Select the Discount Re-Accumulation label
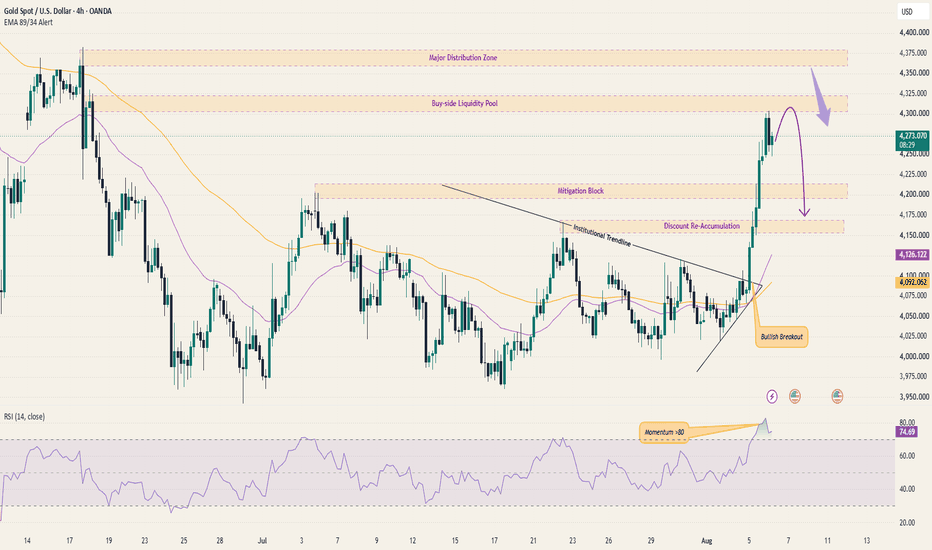Screen dimensions: 932x550 pyautogui.click(x=701, y=226)
